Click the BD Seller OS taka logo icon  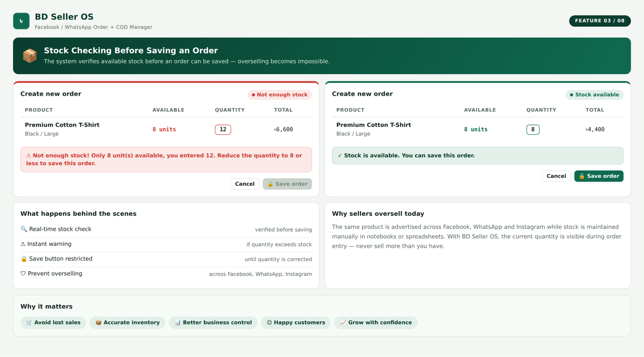(x=21, y=21)
